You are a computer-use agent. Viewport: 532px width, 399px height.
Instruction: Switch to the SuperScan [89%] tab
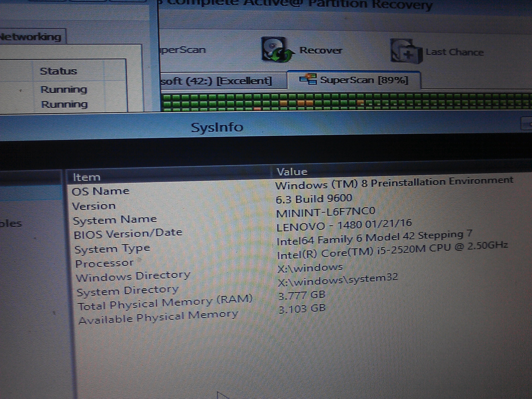(364, 80)
